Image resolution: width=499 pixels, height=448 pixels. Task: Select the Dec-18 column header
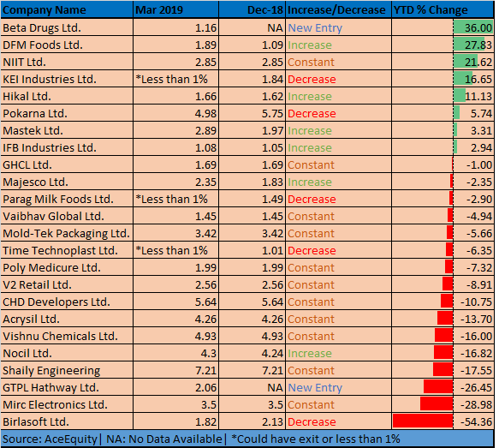[252, 10]
